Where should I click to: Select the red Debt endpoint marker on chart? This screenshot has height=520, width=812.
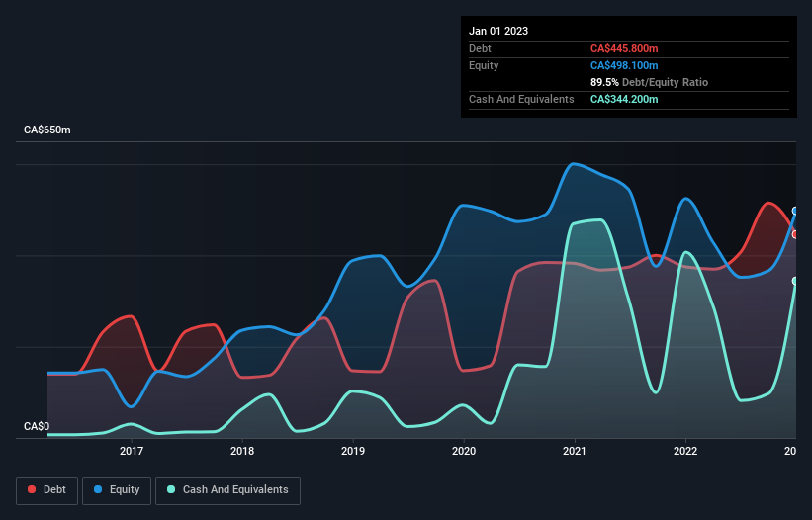pyautogui.click(x=795, y=234)
